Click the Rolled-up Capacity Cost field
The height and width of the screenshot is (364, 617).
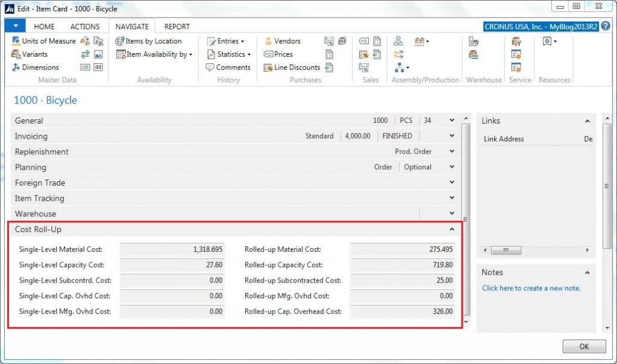pos(402,265)
